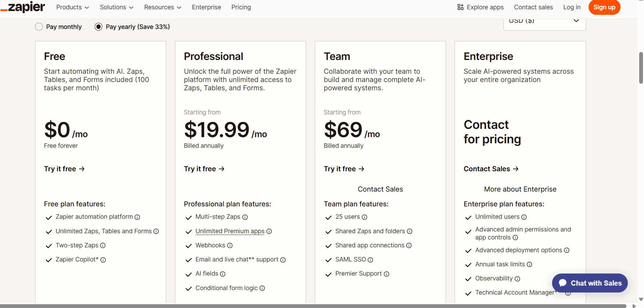The height and width of the screenshot is (308, 644).
Task: Go to the Enterprise nav item
Action: pos(207,7)
